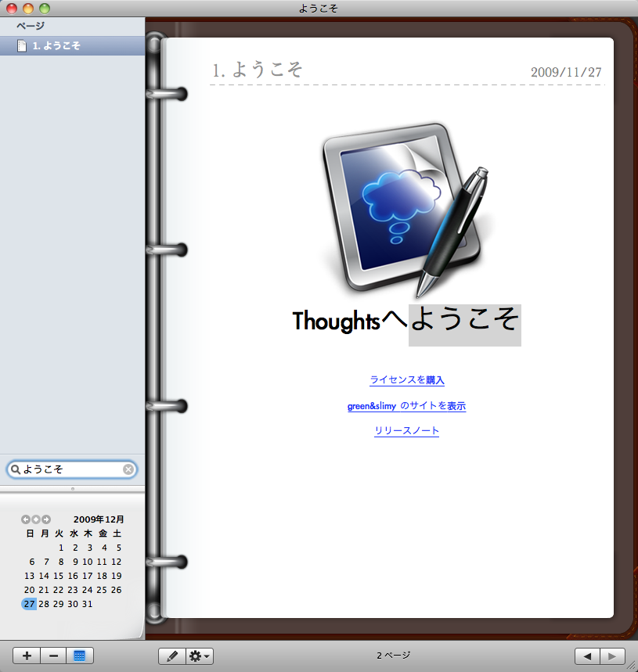Image resolution: width=638 pixels, height=672 pixels.
Task: Click the page title 1. ようこそ heading
Action: 258,70
